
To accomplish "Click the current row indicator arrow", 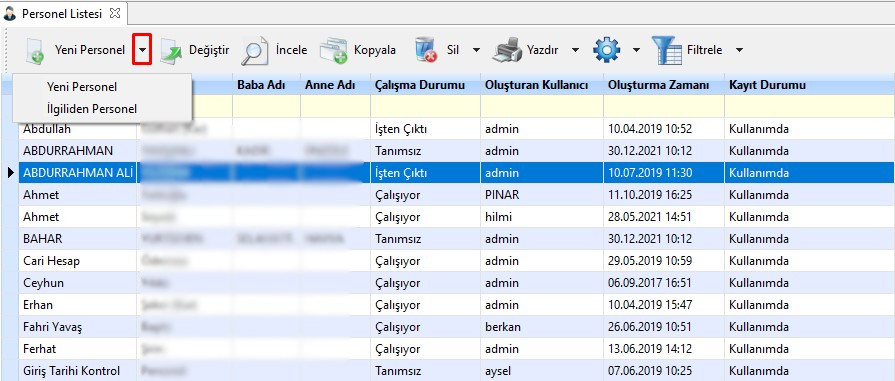I will 11,173.
